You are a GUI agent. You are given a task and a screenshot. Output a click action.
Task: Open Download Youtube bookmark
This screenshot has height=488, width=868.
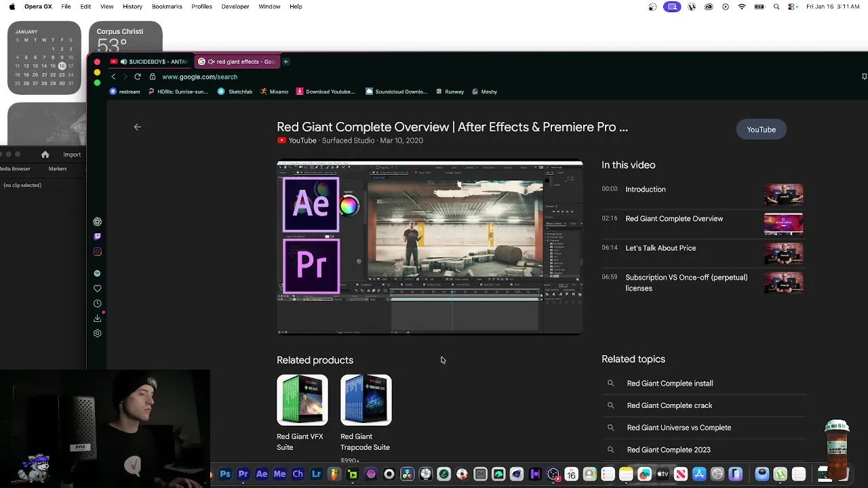(325, 91)
